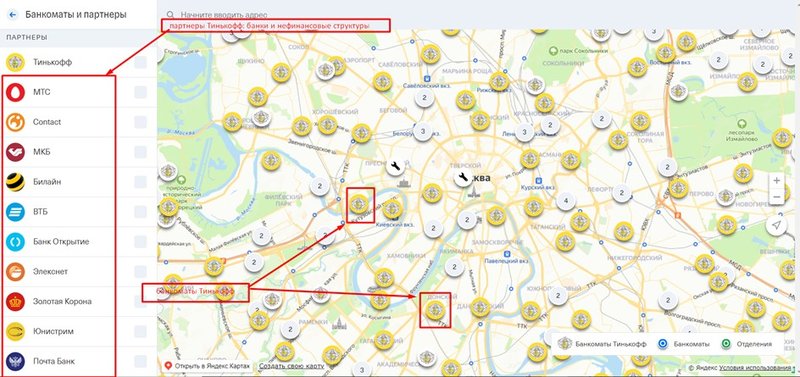This screenshot has width=800, height=377.
Task: Open cluster marker 3 near Белорусский вокзал
Action: [422, 132]
